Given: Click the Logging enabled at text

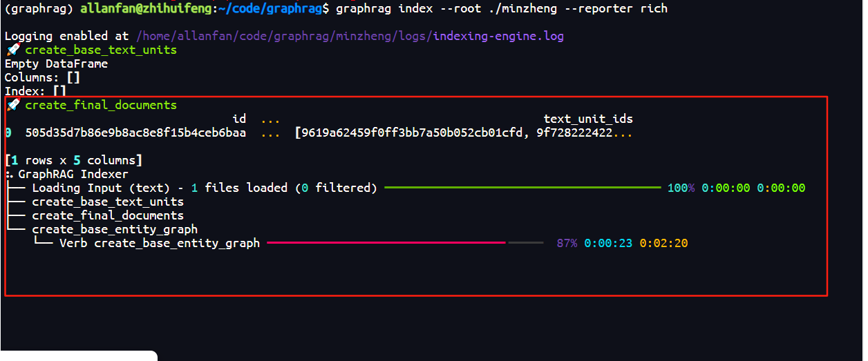Looking at the screenshot, I should point(66,36).
